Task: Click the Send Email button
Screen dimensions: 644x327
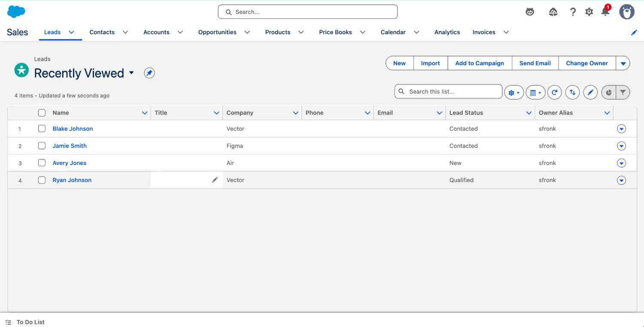Action: tap(535, 63)
